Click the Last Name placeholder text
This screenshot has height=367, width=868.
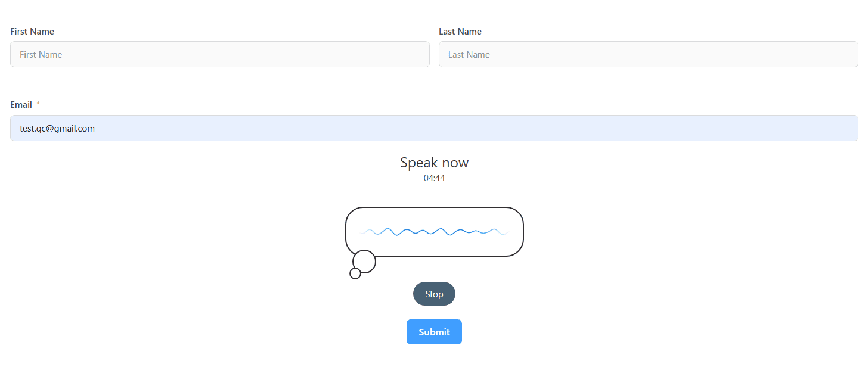[469, 55]
